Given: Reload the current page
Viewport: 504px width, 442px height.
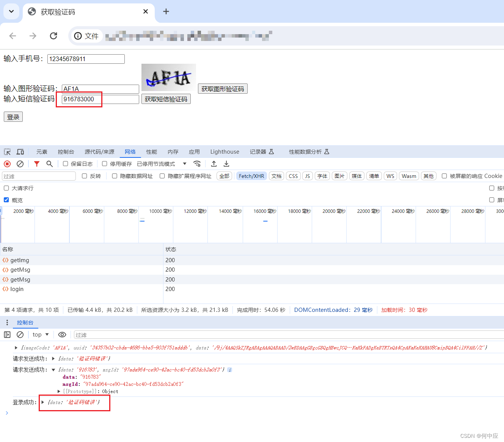Looking at the screenshot, I should click(x=53, y=36).
